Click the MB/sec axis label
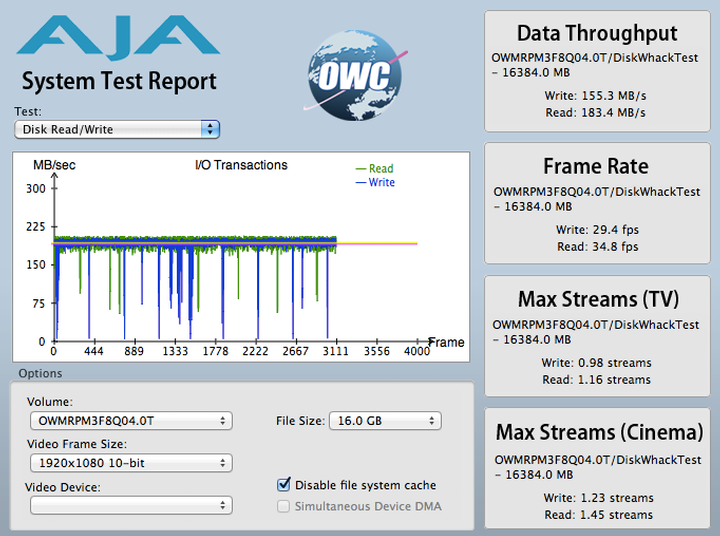720x536 pixels. [53, 164]
